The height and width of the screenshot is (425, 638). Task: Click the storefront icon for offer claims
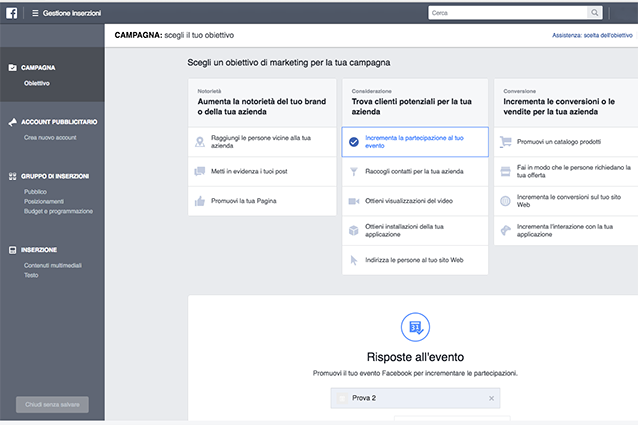506,171
